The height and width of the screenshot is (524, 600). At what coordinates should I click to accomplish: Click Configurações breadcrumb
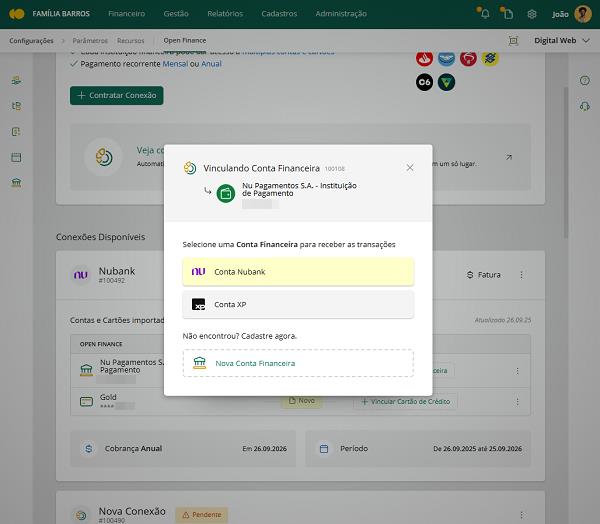pos(31,41)
